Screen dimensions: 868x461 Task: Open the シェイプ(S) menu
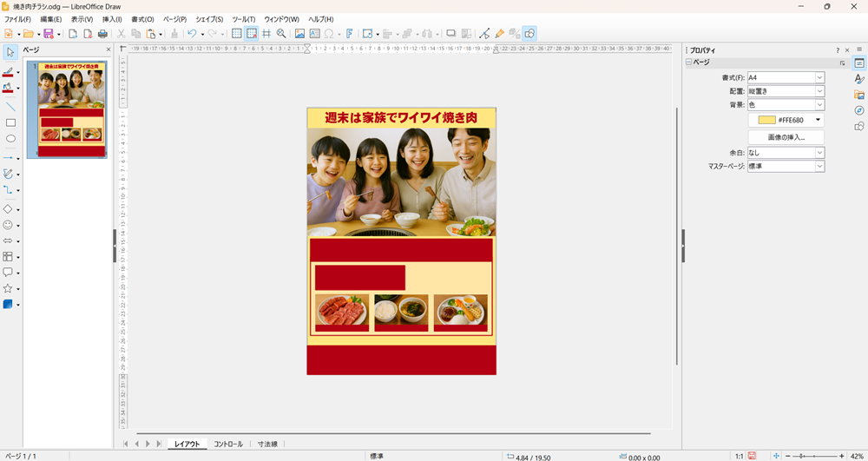coord(209,19)
